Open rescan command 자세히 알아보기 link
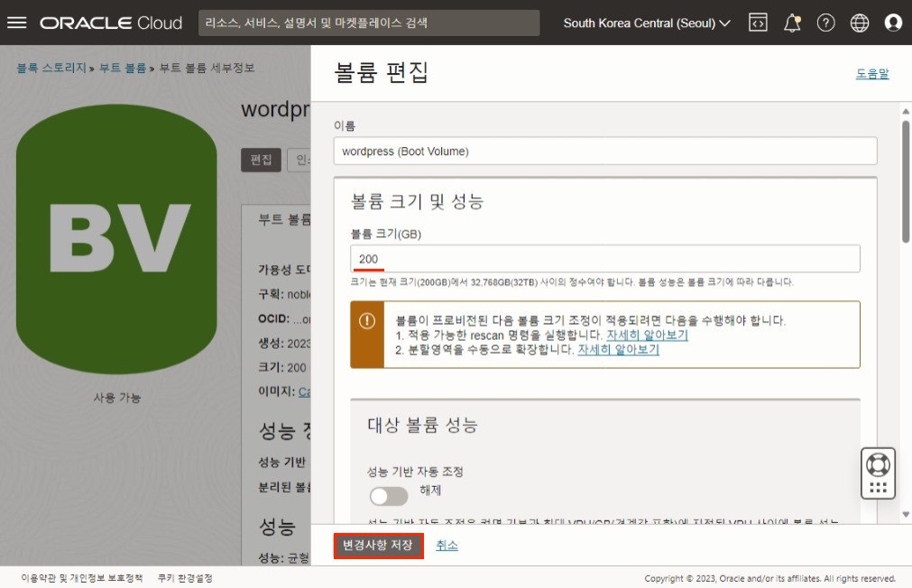Viewport: 912px width, 588px height. click(647, 335)
